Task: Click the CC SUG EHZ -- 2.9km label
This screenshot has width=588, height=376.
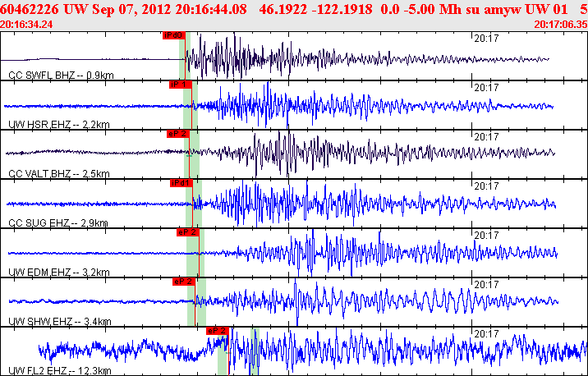Action: coord(58,223)
